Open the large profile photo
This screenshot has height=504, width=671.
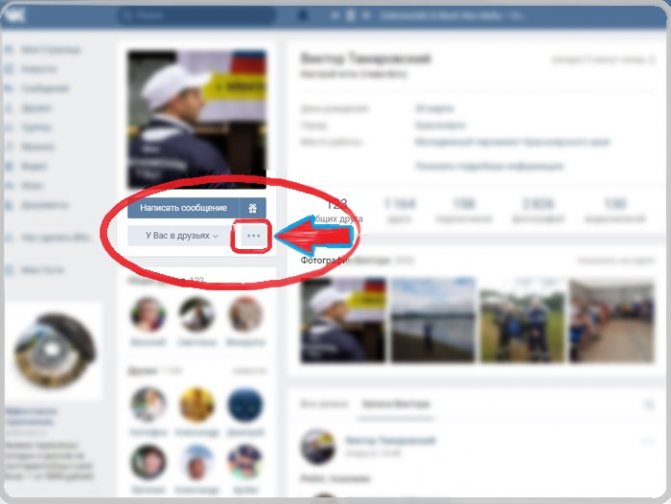point(197,120)
